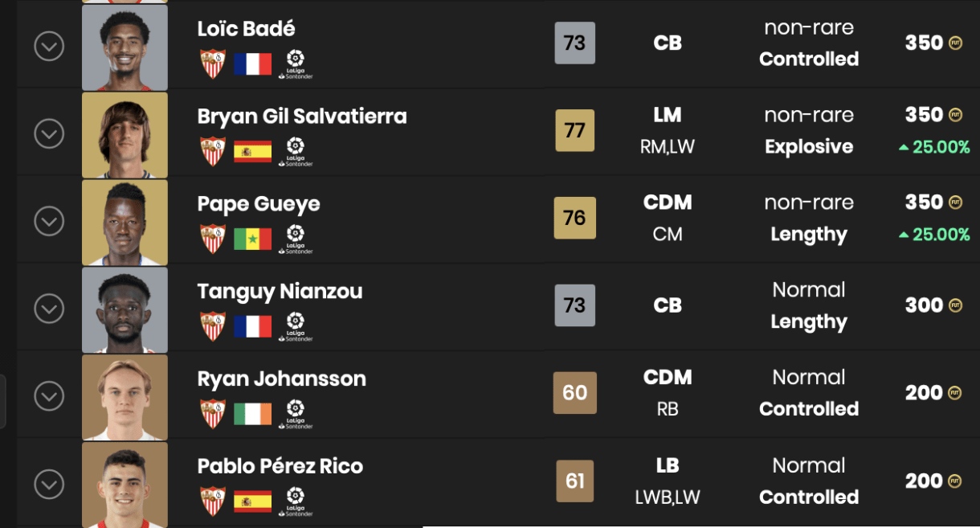
Task: Open Pape Gueye player portrait
Action: [x=125, y=223]
